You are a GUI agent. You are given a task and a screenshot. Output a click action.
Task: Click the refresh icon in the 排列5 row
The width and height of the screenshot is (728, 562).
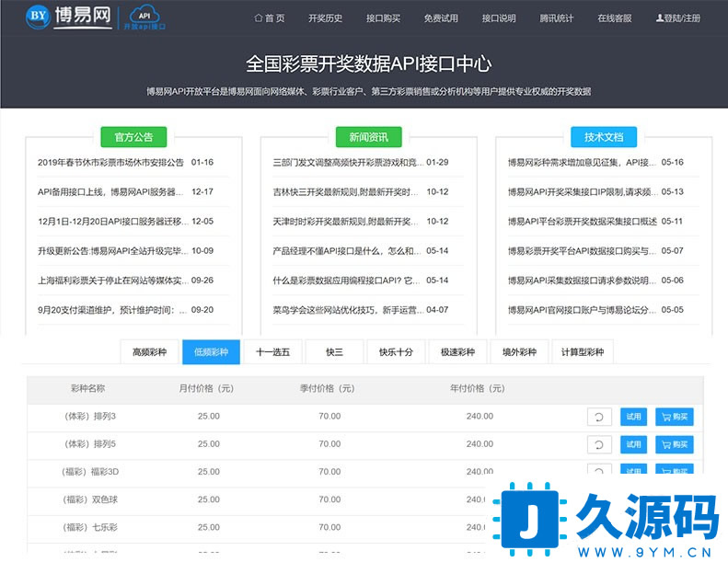[x=599, y=445]
